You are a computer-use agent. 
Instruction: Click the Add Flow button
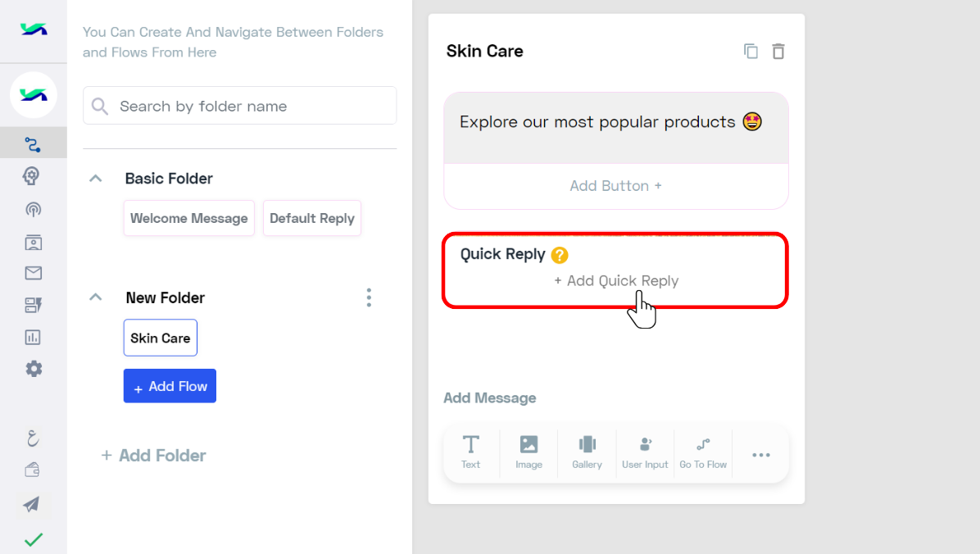(x=170, y=386)
